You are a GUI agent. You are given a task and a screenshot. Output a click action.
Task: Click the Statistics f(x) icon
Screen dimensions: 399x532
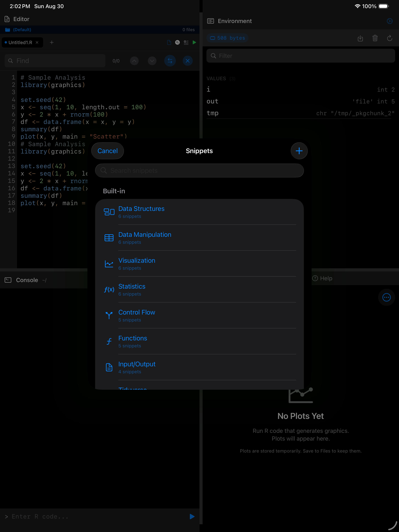109,290
